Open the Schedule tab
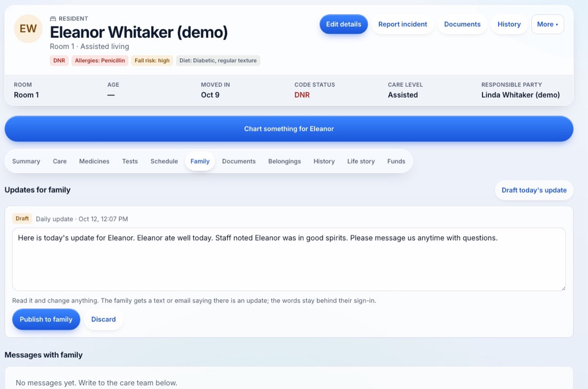The width and height of the screenshot is (588, 389). pos(164,161)
